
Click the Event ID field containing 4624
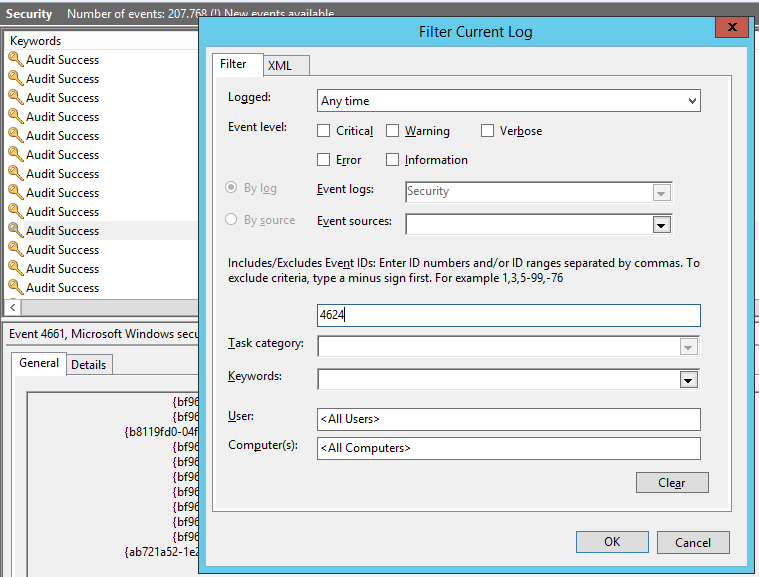point(508,316)
